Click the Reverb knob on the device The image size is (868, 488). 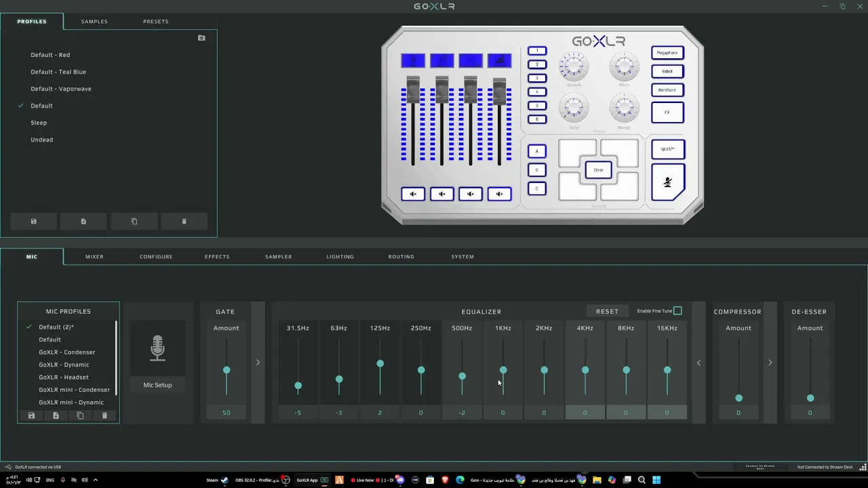[x=574, y=67]
